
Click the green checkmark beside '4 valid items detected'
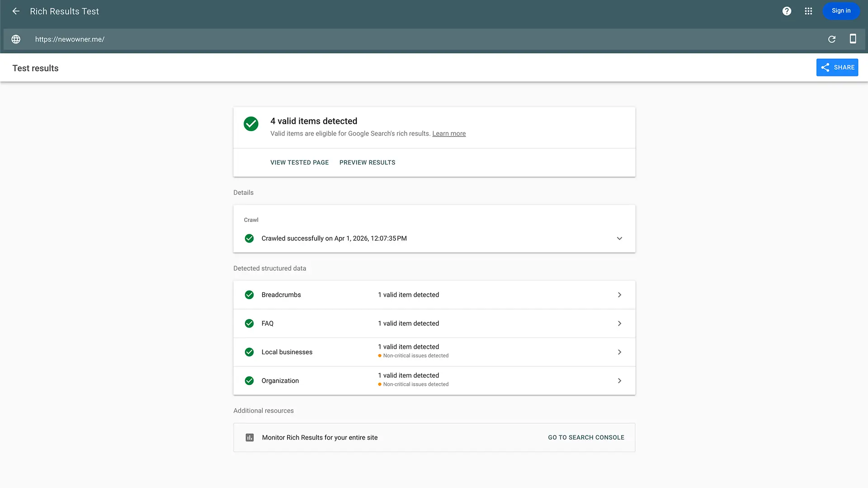[251, 123]
